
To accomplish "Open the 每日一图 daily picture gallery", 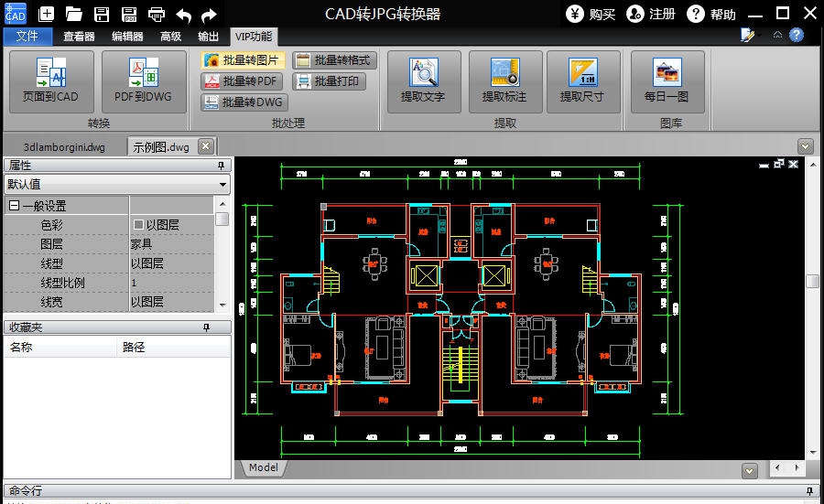I will [x=667, y=80].
